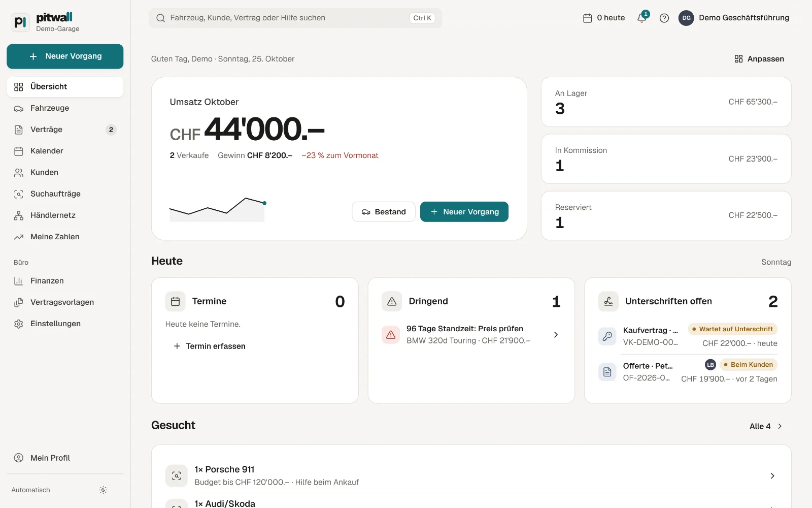
Task: Click the Dringend warning triangle icon
Action: click(x=392, y=301)
